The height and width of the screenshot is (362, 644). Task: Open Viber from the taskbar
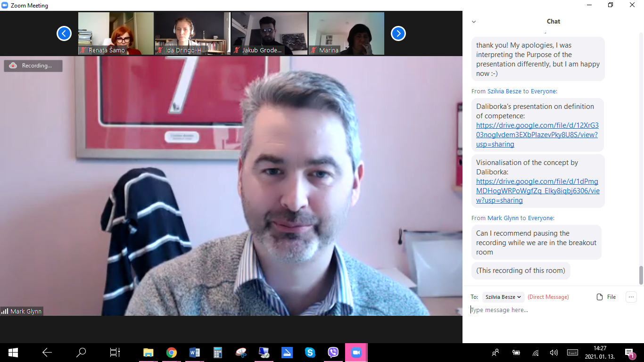pyautogui.click(x=333, y=353)
